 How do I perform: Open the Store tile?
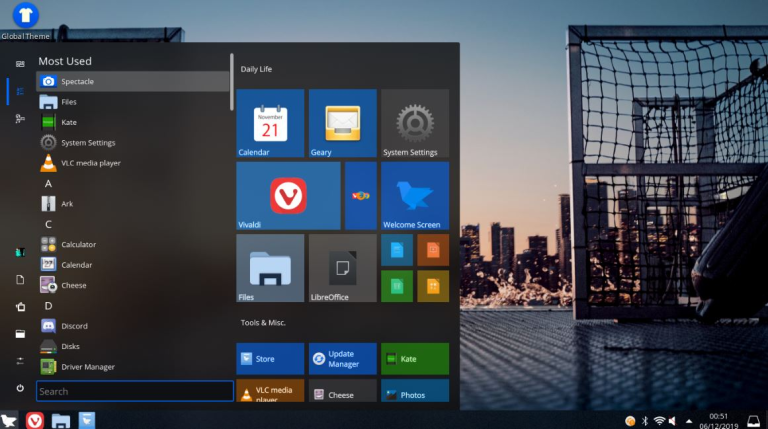(x=270, y=359)
